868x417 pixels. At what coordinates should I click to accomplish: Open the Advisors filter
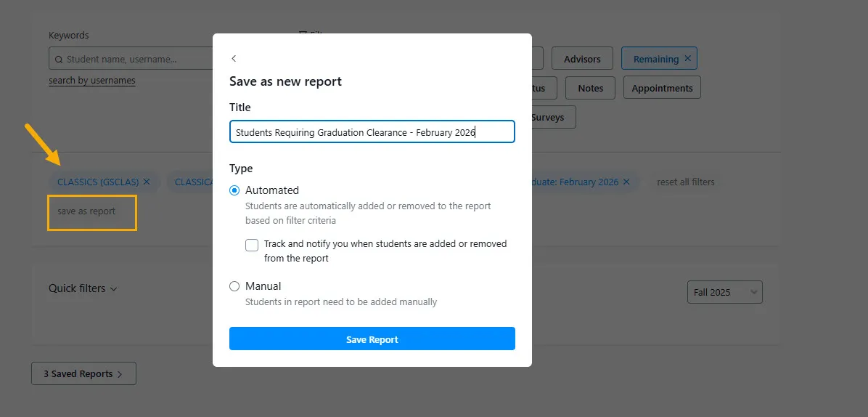[x=582, y=59]
